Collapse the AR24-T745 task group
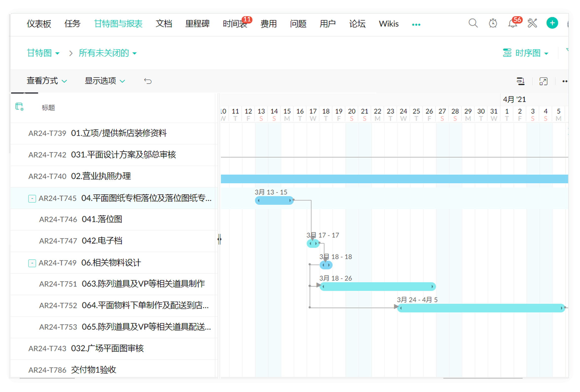Screen dimensions: 580x392 point(32,199)
